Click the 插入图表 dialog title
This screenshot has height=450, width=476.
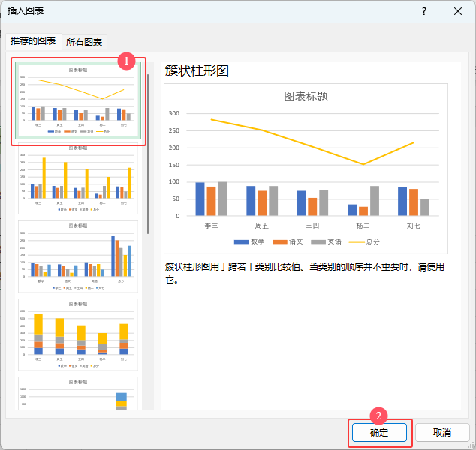(26, 11)
